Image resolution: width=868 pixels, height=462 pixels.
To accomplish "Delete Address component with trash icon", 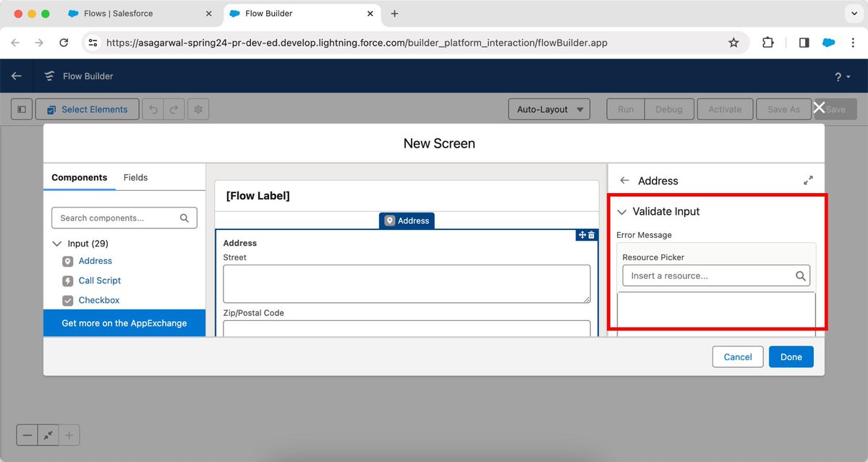I will (591, 235).
